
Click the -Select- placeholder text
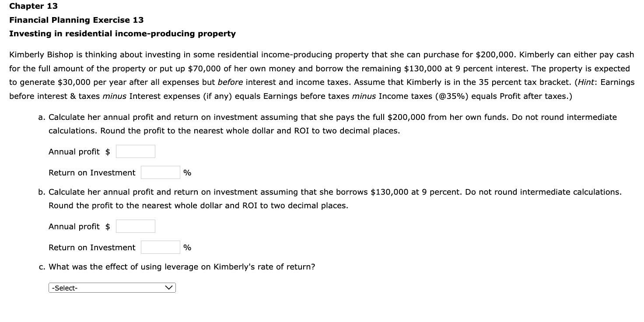coord(63,287)
